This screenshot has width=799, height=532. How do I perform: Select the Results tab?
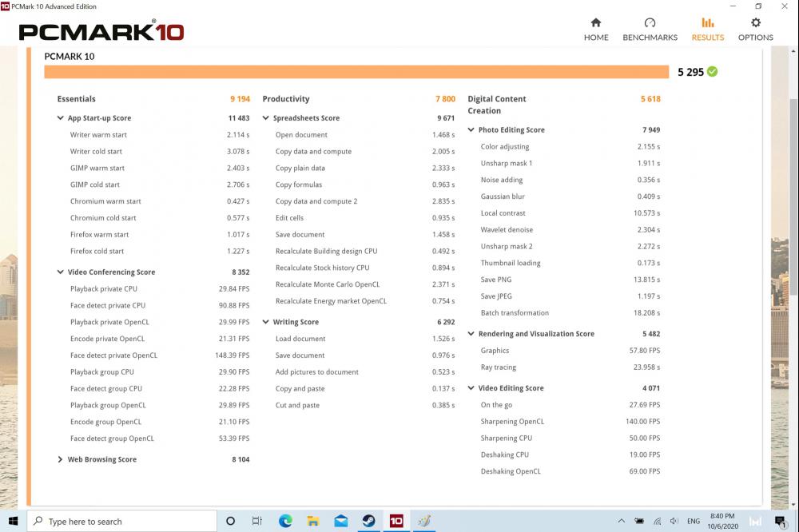pyautogui.click(x=707, y=30)
